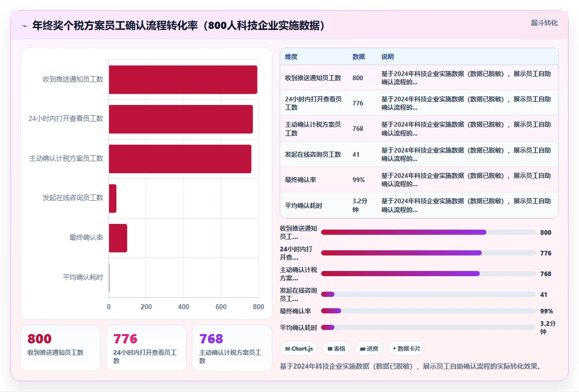This screenshot has height=392, width=579.
Task: Click the 768 value beside its progress bar
Action: click(546, 274)
